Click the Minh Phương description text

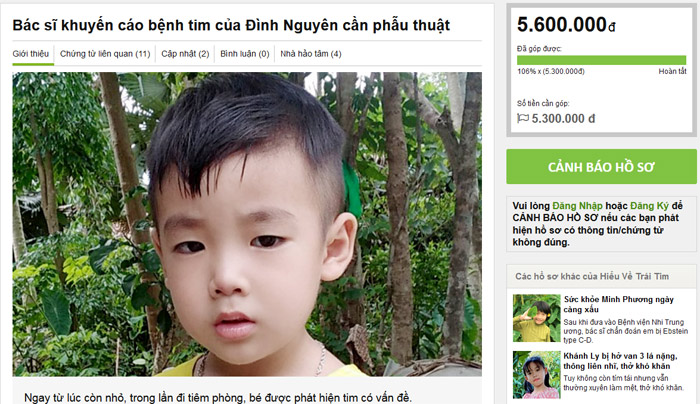pyautogui.click(x=625, y=331)
